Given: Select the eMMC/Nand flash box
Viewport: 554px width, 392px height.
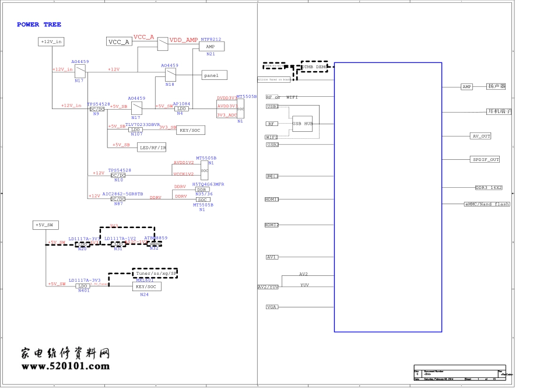Looking at the screenshot, I should (486, 204).
